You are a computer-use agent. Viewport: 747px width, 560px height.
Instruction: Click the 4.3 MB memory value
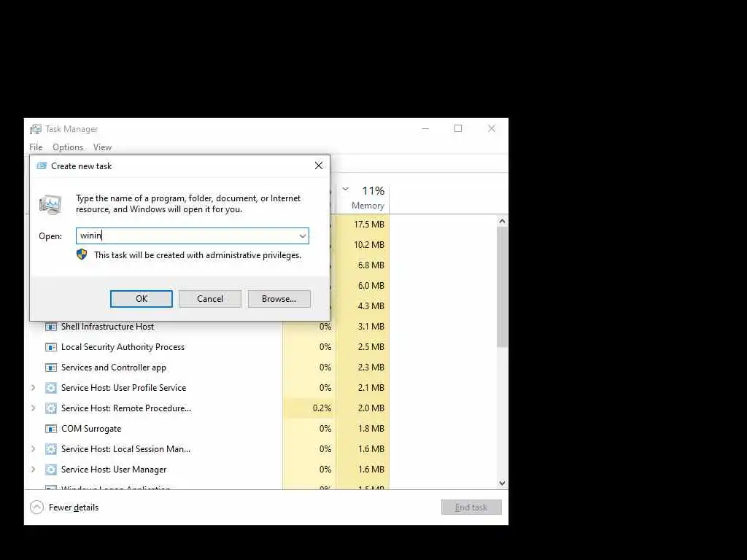tap(371, 306)
